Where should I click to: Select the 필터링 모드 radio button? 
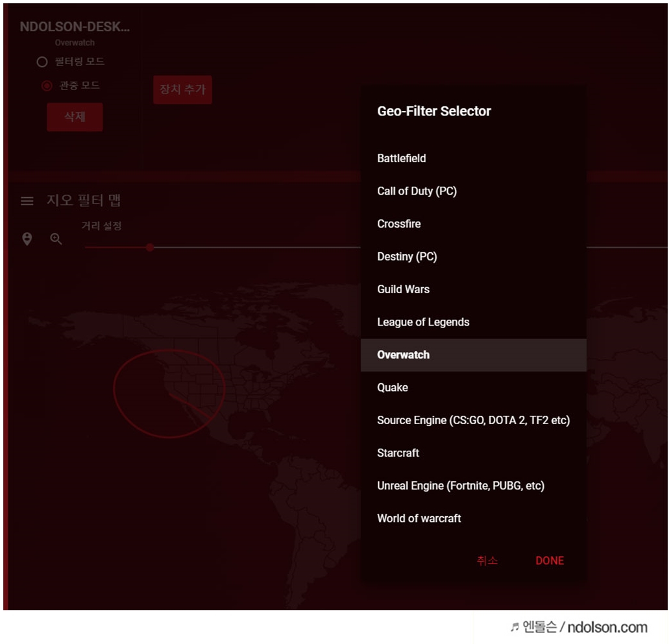[x=42, y=62]
